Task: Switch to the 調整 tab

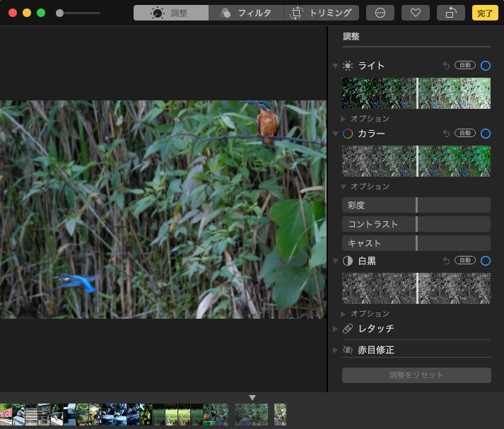Action: pyautogui.click(x=171, y=13)
